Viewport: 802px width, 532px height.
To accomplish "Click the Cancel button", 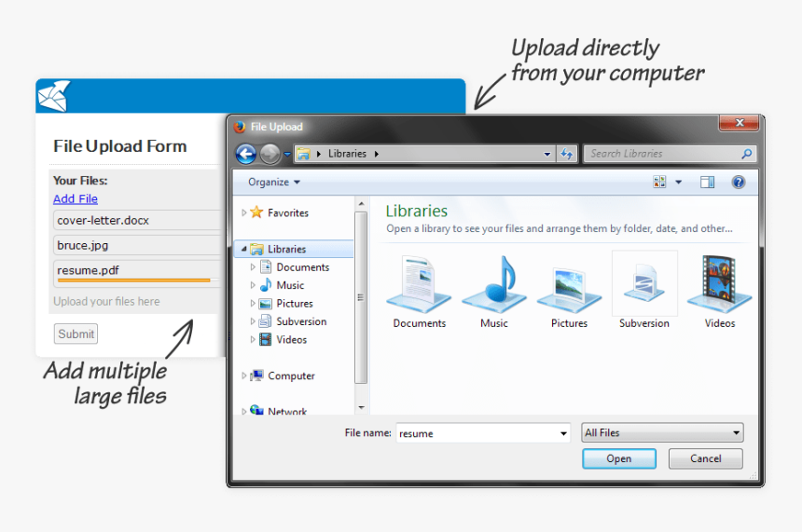I will (x=705, y=458).
